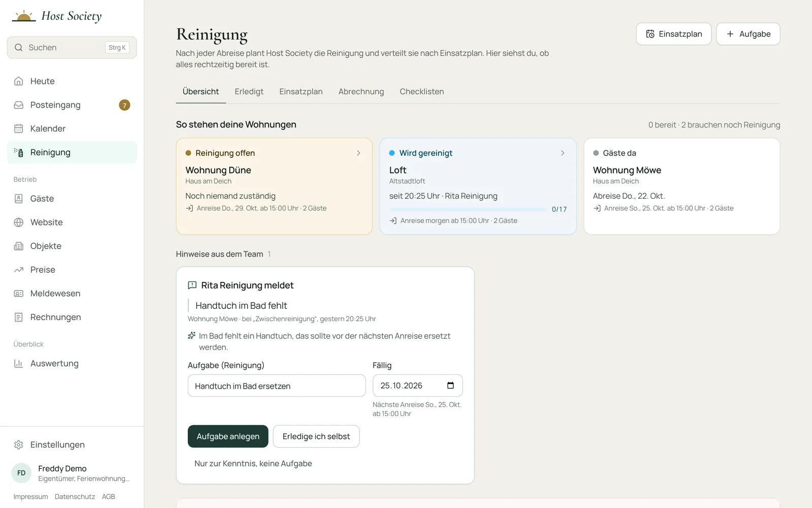812x508 pixels.
Task: Click the Suchen search field
Action: (x=72, y=47)
